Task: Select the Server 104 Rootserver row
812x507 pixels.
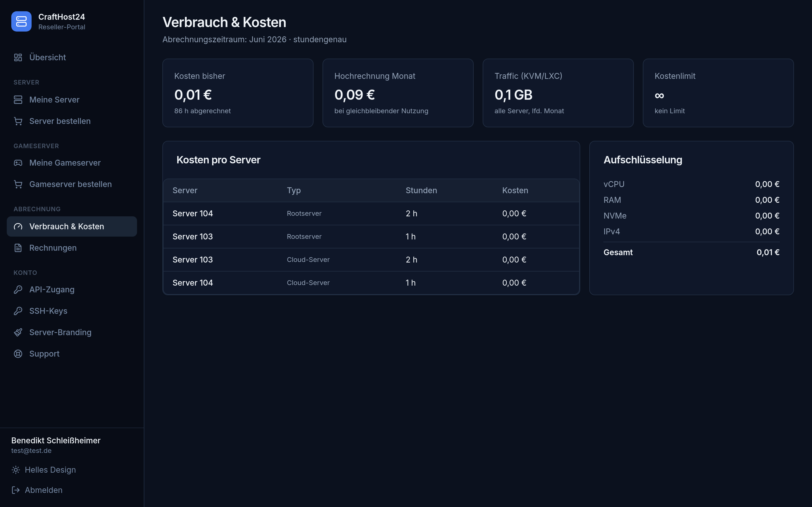Action: [371, 214]
